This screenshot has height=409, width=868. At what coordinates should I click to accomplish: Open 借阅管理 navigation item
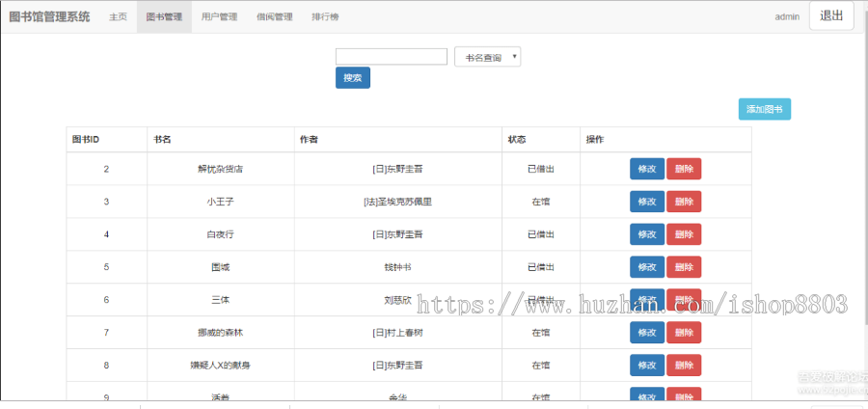[x=275, y=16]
